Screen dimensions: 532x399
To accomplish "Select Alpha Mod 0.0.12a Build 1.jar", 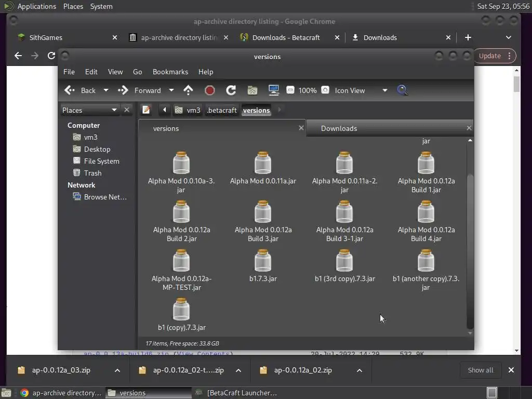I will pyautogui.click(x=426, y=172).
